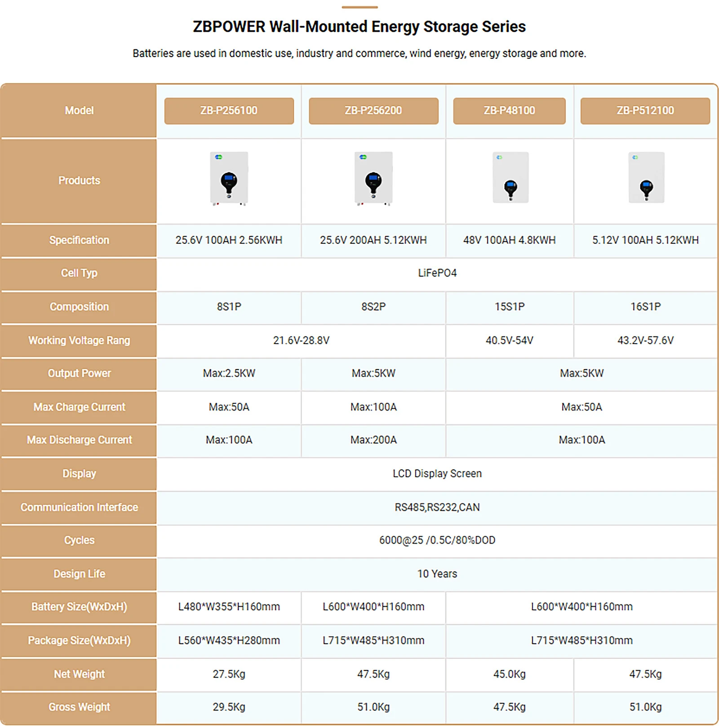Select the 16S1P composition cell
This screenshot has height=728, width=719.
point(645,307)
